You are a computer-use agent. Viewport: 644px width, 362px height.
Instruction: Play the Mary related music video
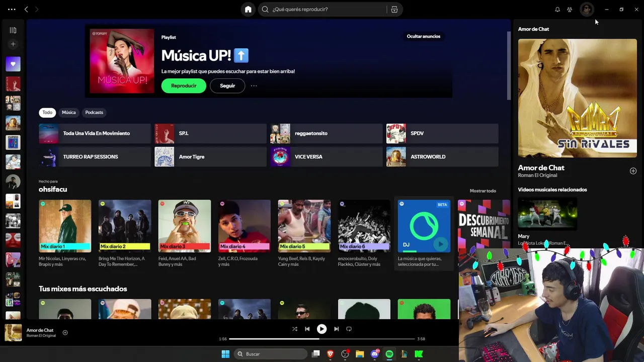(547, 214)
